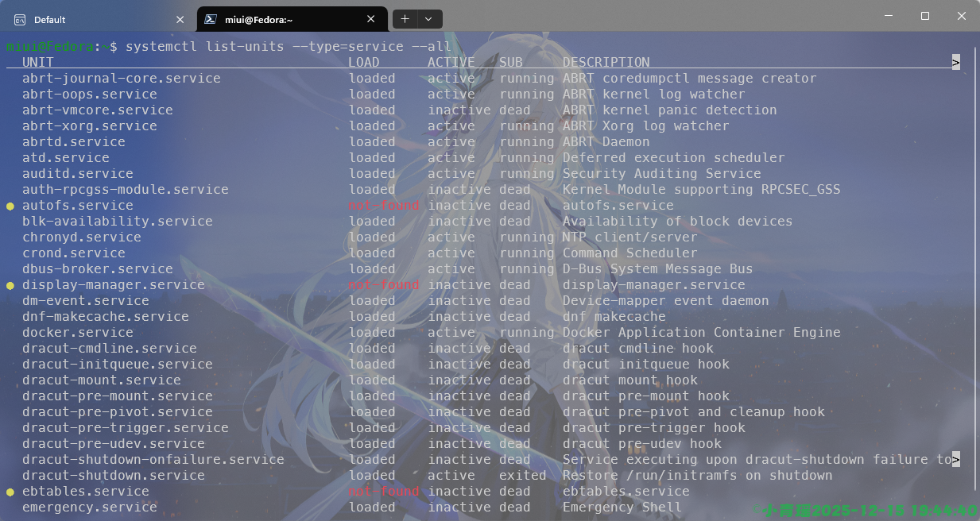Click yellow dot beside autofs.service
The image size is (980, 521).
pyautogui.click(x=10, y=206)
